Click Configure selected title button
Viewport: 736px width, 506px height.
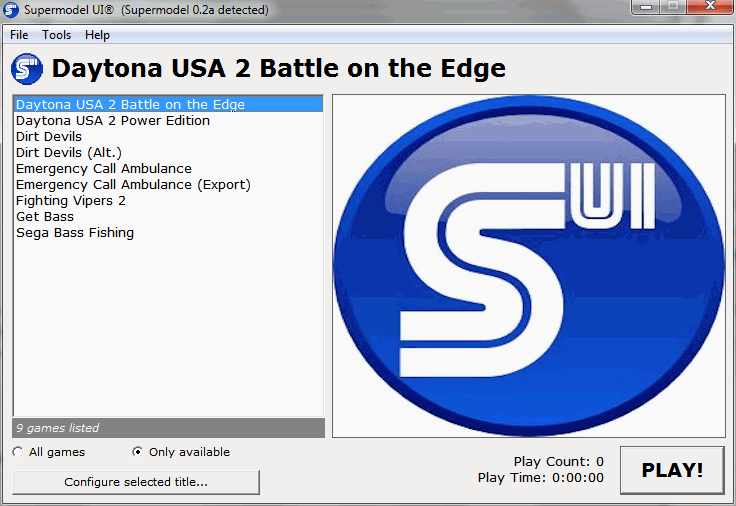(136, 482)
